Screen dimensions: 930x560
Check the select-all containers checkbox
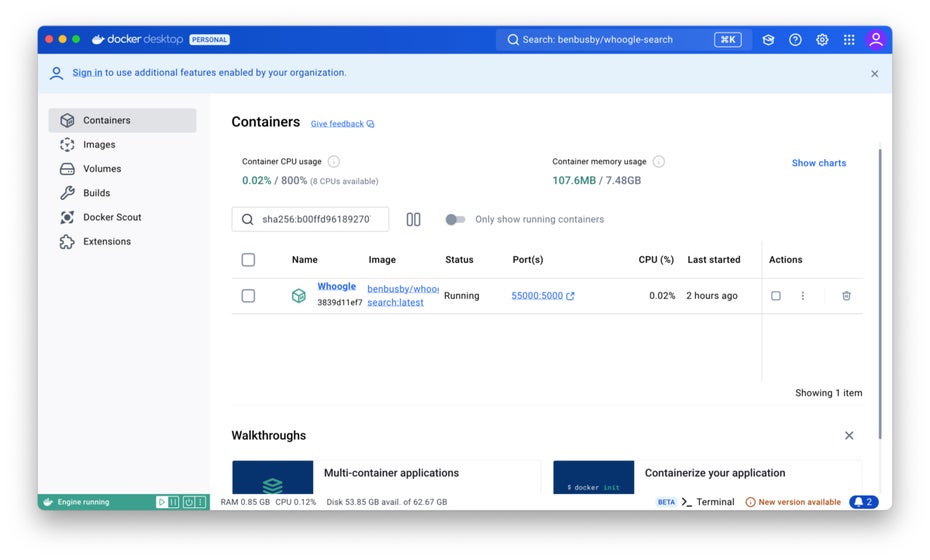coord(248,260)
